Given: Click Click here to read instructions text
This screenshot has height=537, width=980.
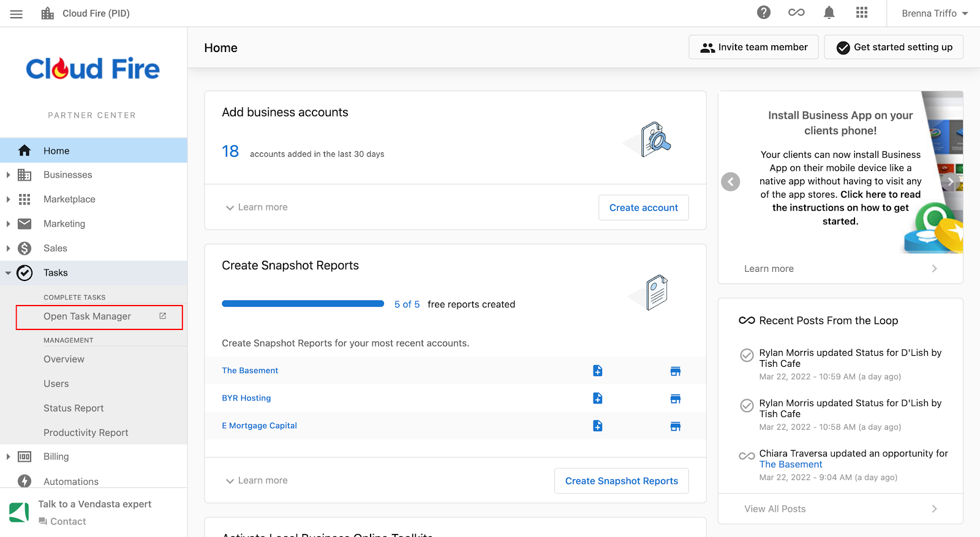Looking at the screenshot, I should pyautogui.click(x=845, y=208).
